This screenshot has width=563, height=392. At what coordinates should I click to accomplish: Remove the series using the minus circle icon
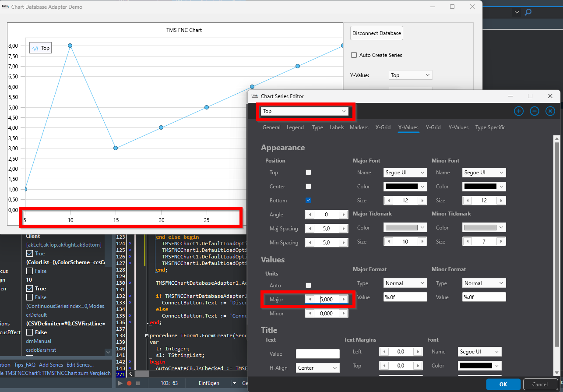(x=535, y=111)
